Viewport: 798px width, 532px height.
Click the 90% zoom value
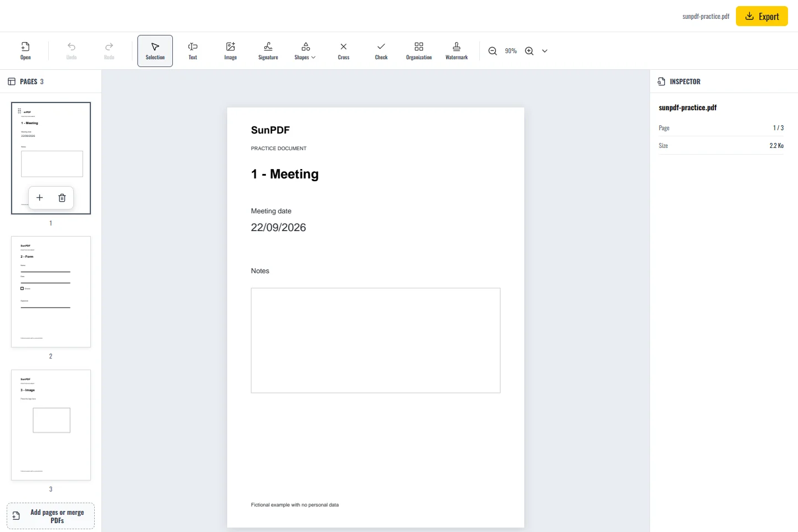pyautogui.click(x=511, y=51)
